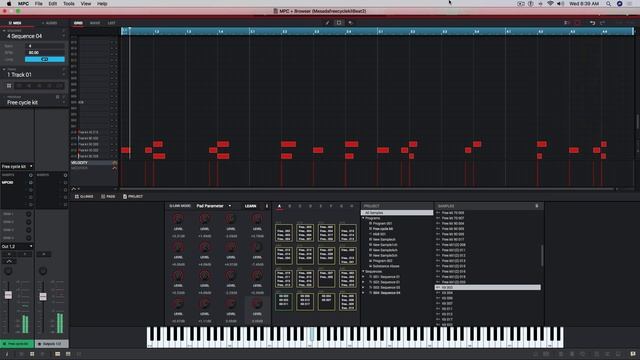This screenshot has width=640, height=360.
Task: Click the automation icon on Free cycle kit strip
Action: coord(9,261)
